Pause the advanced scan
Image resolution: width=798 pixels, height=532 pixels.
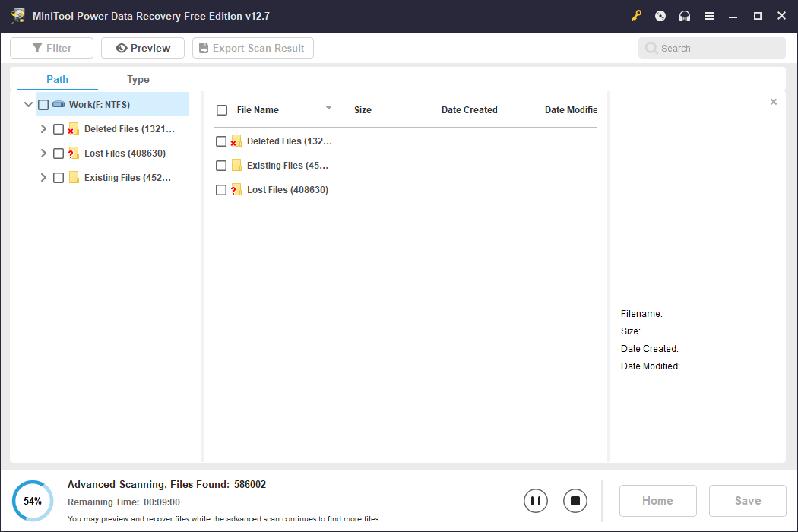click(x=535, y=501)
